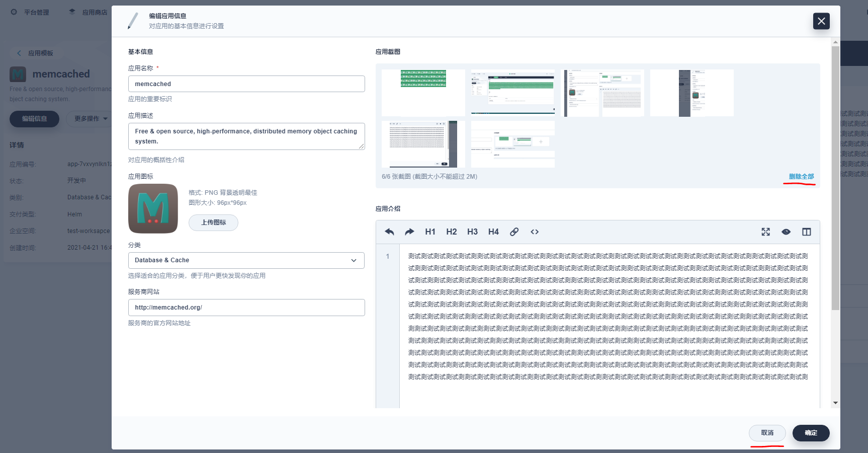Apply H4 heading format
The width and height of the screenshot is (868, 453).
[x=493, y=232]
